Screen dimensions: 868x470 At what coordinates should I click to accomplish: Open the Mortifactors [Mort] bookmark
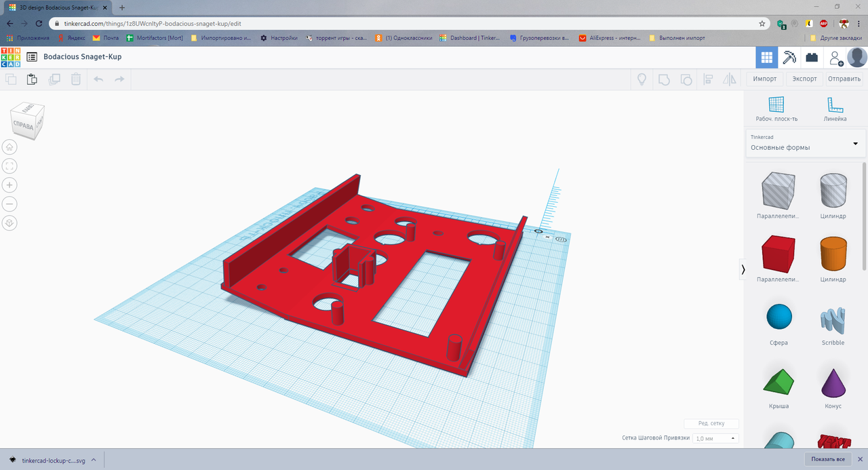[x=155, y=38]
